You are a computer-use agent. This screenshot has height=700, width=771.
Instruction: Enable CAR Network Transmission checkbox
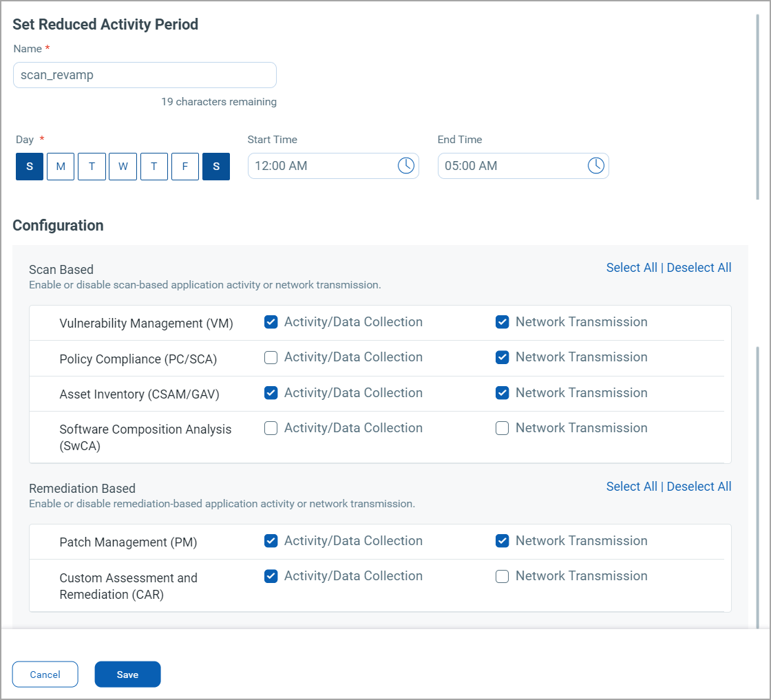pyautogui.click(x=503, y=576)
